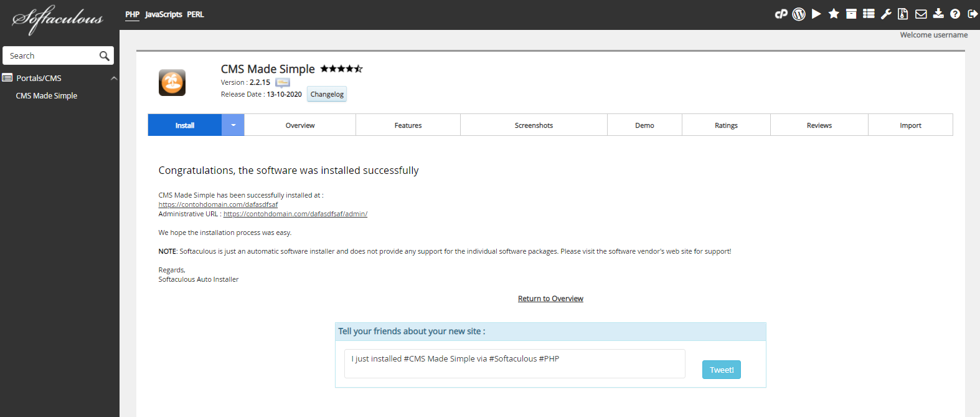Click the Softaculous logo
The image size is (980, 417).
(57, 19)
